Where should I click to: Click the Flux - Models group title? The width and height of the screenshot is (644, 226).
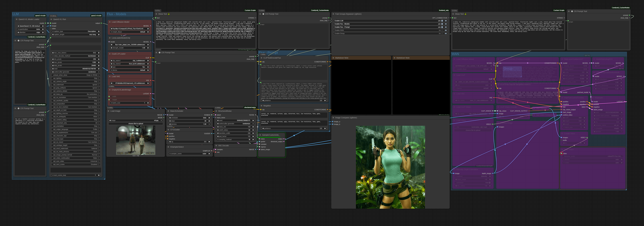click(x=117, y=14)
